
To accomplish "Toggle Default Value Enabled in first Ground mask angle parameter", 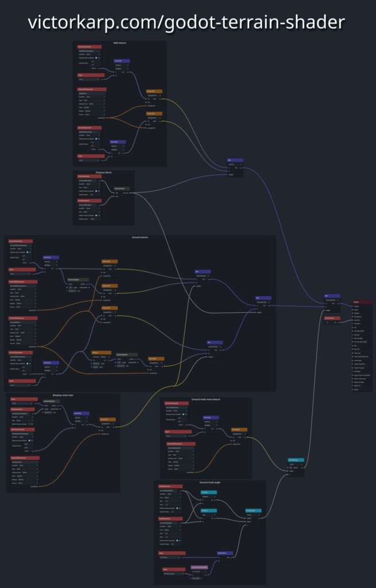I will (x=178, y=508).
